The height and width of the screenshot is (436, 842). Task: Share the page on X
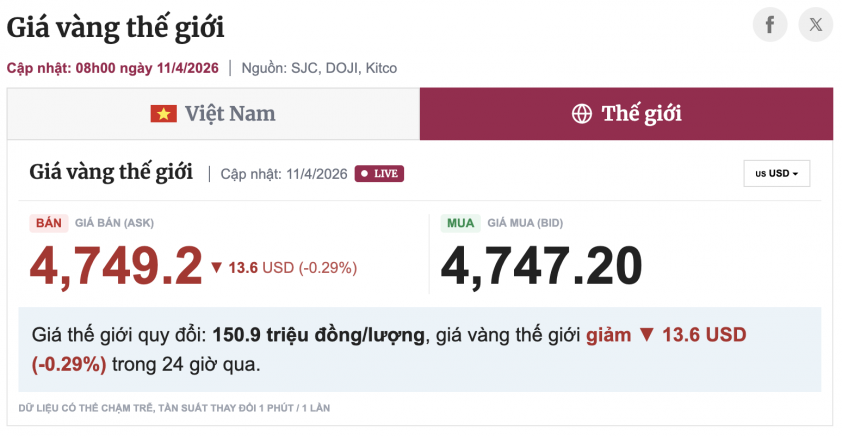[x=816, y=25]
